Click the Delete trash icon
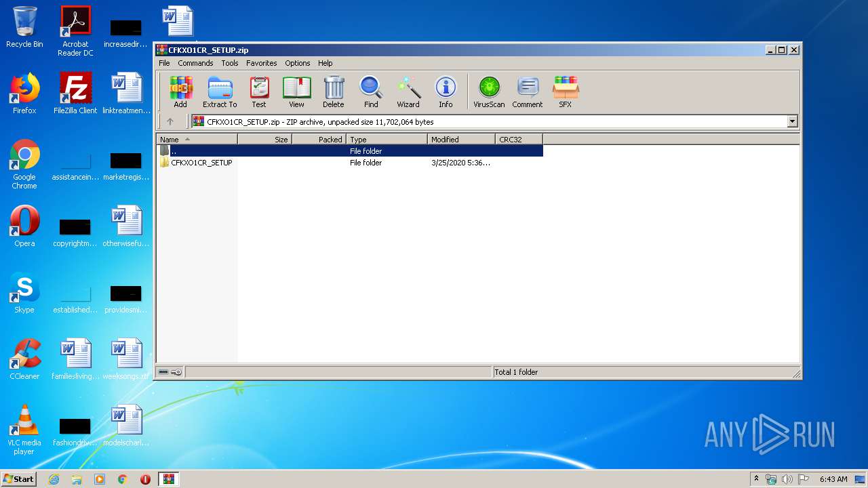 pos(334,92)
